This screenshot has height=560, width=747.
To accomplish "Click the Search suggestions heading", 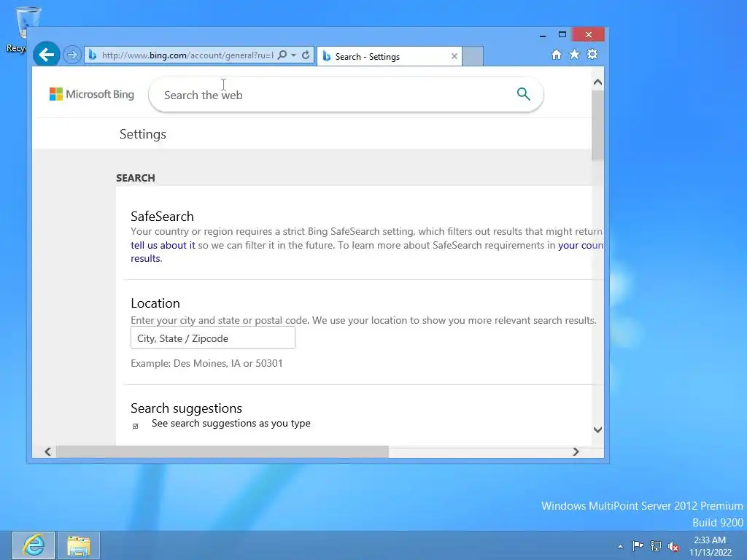I will (x=186, y=408).
